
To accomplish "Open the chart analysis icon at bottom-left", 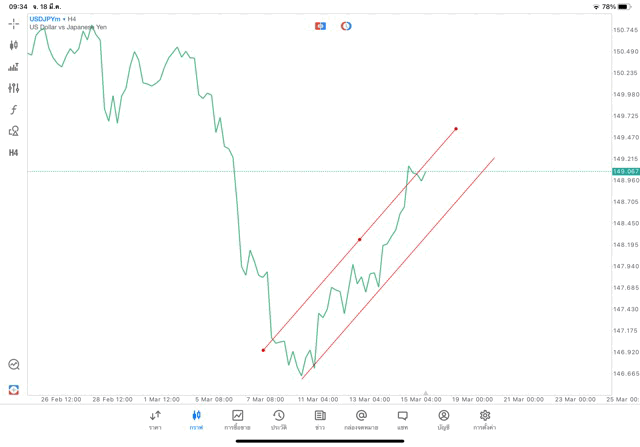I will pyautogui.click(x=13, y=365).
